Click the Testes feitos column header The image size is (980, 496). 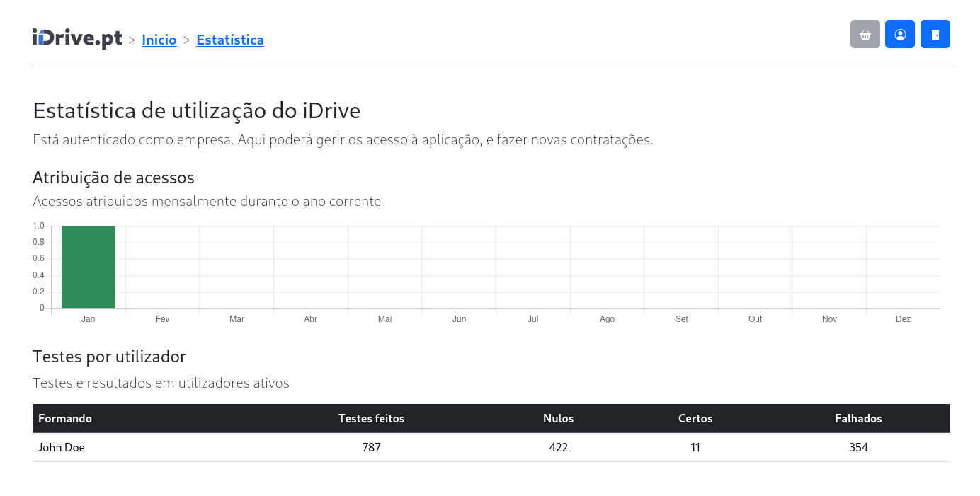coord(372,418)
